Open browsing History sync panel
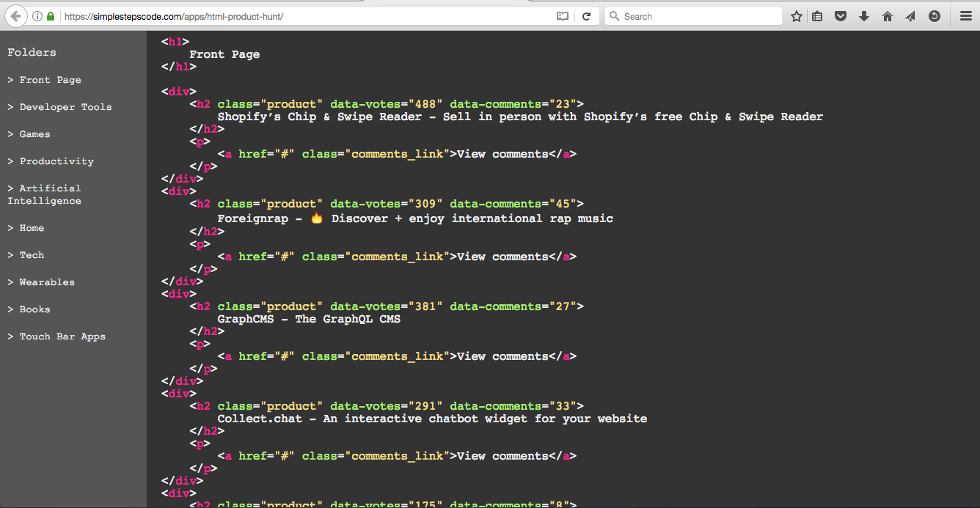 (934, 15)
